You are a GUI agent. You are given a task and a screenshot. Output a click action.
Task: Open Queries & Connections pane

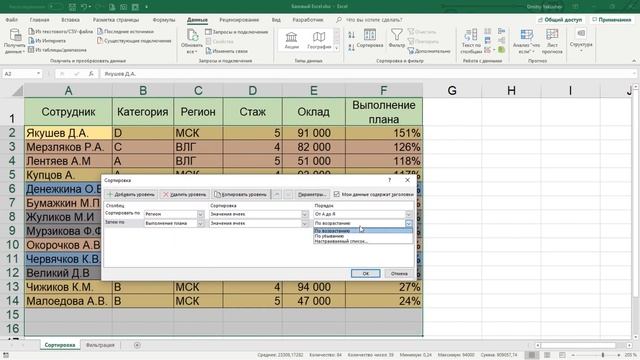(237, 32)
